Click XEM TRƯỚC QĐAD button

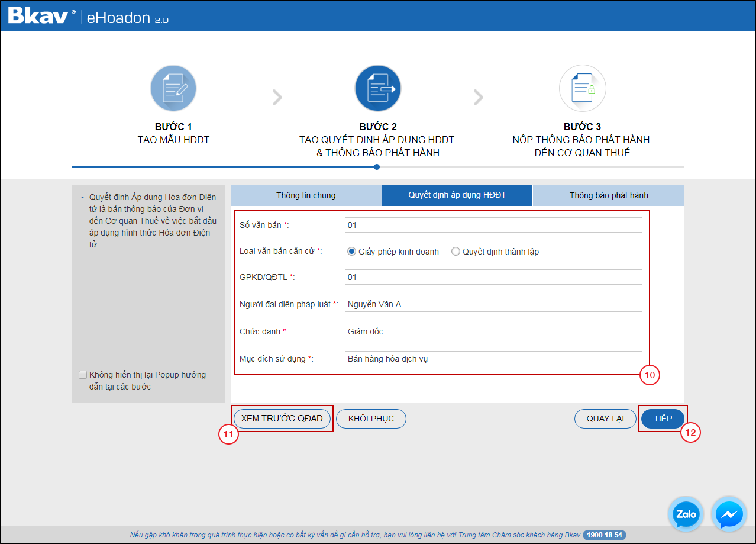282,419
